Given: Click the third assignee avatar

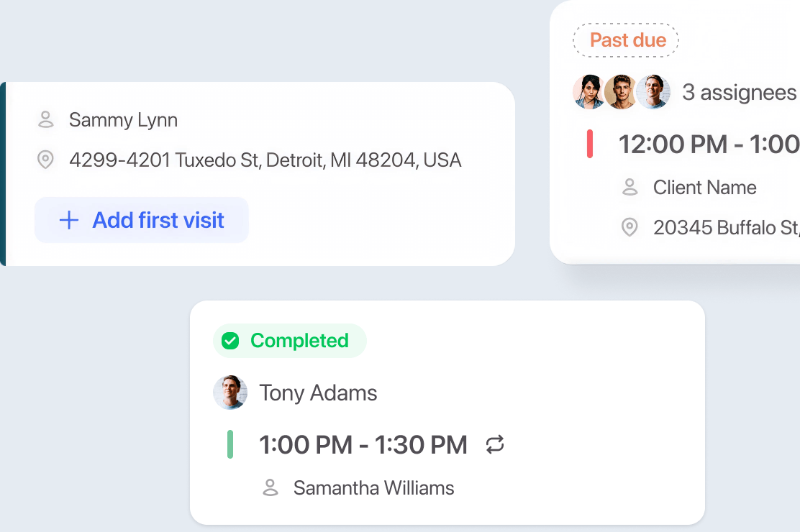Looking at the screenshot, I should tap(653, 92).
